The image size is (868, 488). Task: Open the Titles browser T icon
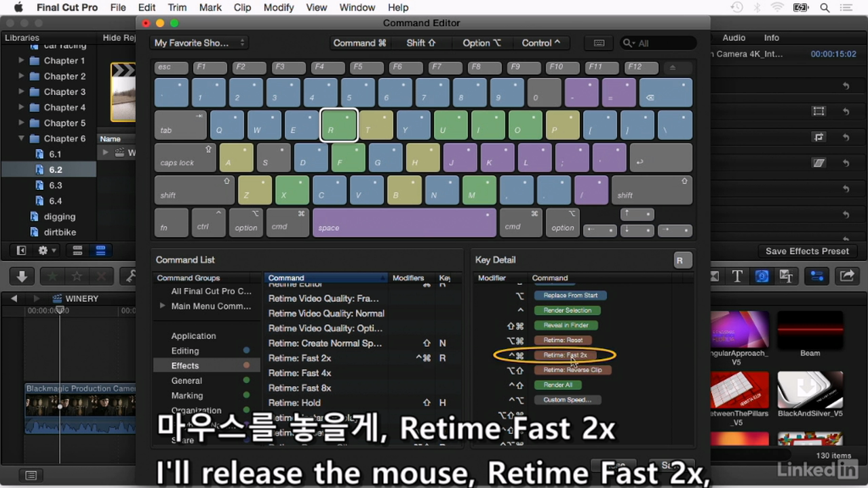pyautogui.click(x=737, y=277)
